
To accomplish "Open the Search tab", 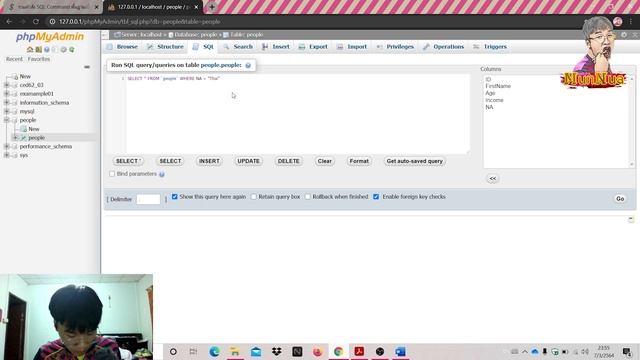I will pos(238,47).
